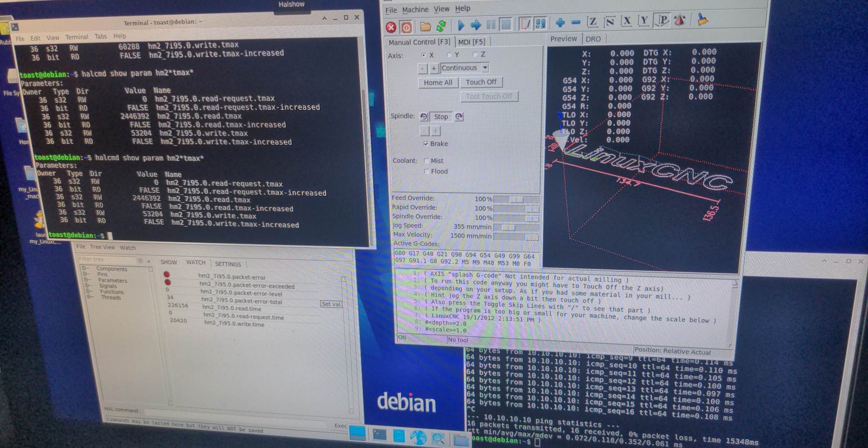This screenshot has width=868, height=448.
Task: Run the program with blue play icon
Action: pyautogui.click(x=461, y=25)
